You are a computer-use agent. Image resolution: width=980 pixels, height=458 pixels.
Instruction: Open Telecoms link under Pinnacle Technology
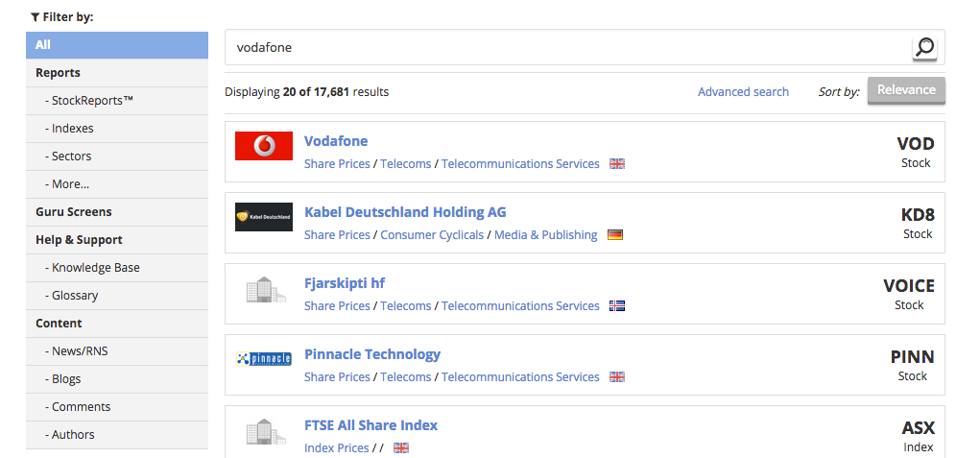(406, 376)
